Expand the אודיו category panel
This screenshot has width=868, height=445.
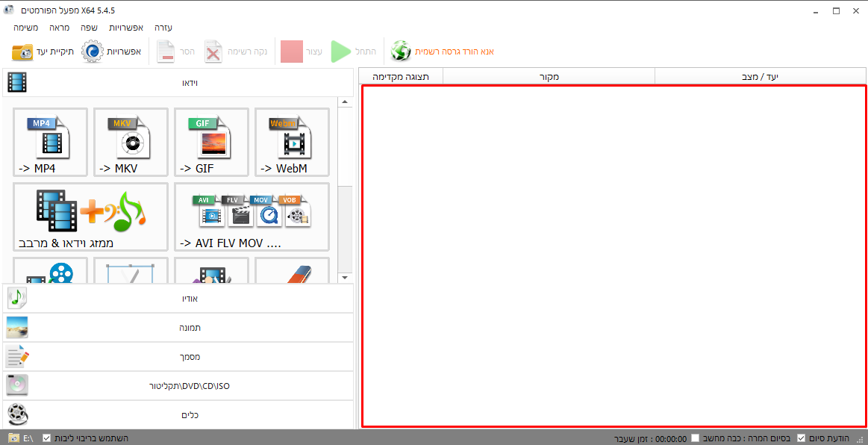pos(178,299)
